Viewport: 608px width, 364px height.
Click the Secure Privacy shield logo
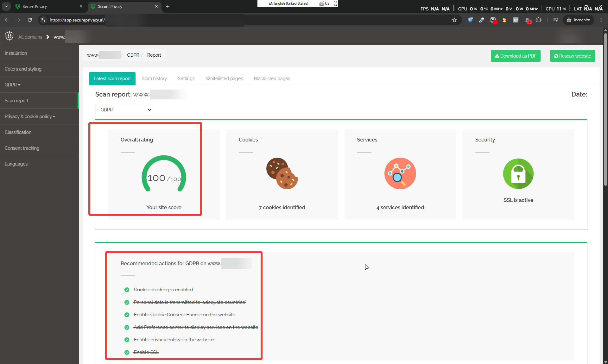pos(9,36)
